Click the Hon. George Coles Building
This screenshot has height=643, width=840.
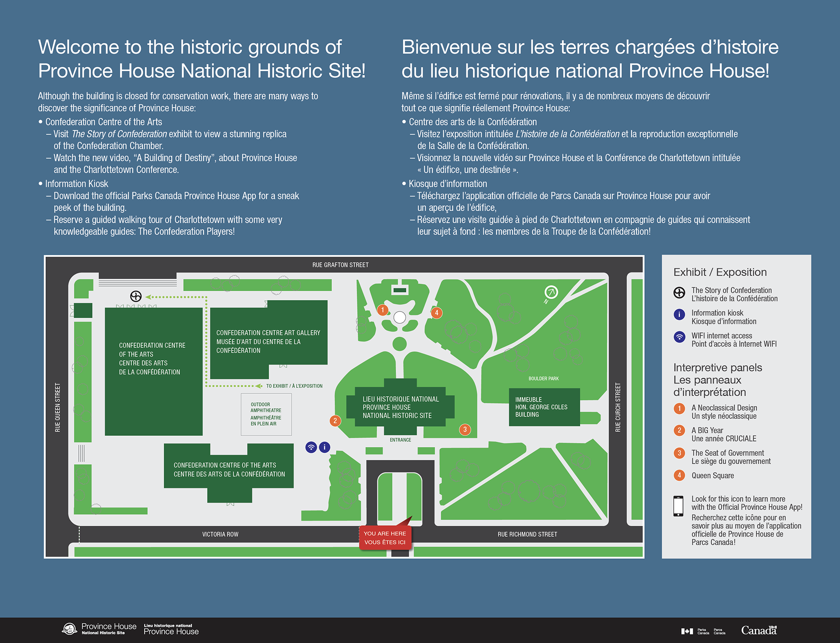(544, 407)
